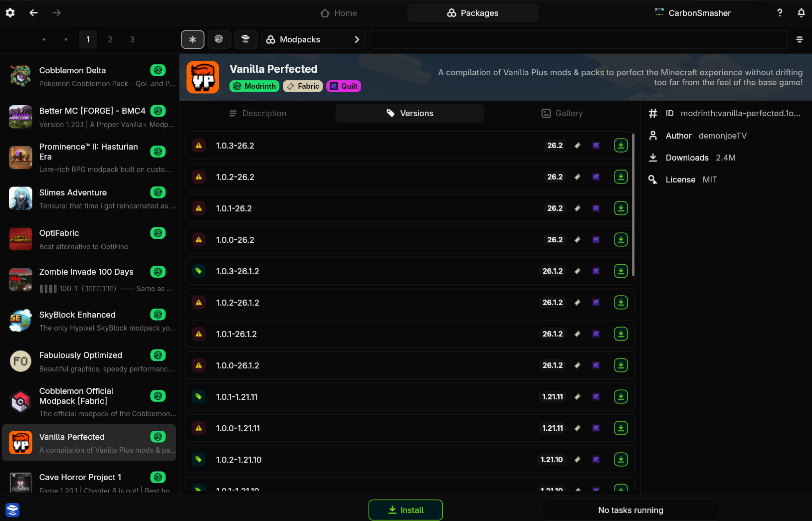Toggle the stacked layers provider filter

click(245, 39)
